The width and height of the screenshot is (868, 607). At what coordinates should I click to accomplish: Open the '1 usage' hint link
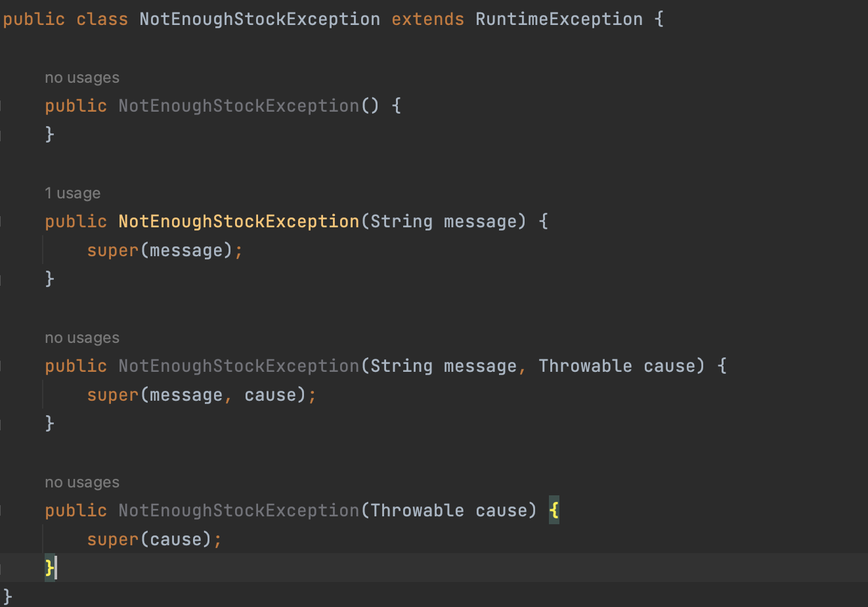click(72, 193)
